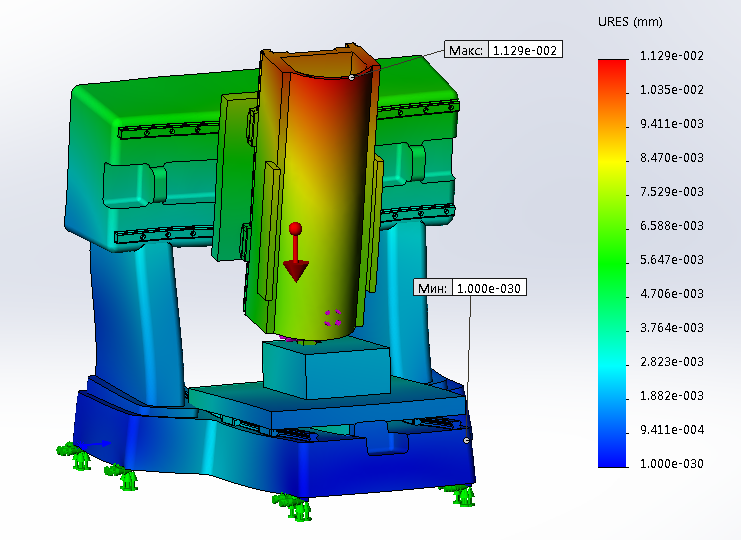Click legend value 6.588e-003
741x540 pixels.
coord(672,226)
